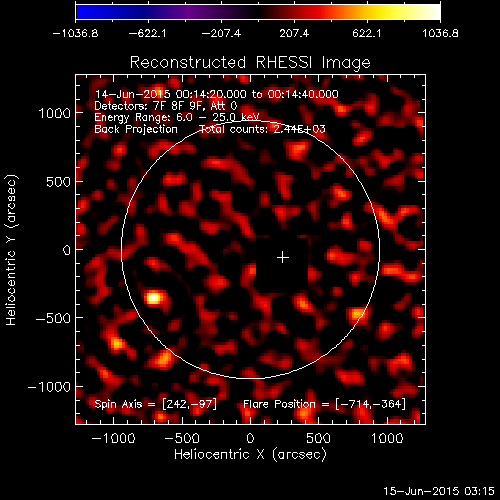
Task: Click the 'Energy Range: 6.0 - 25.0 keV' text
Action: (x=177, y=117)
